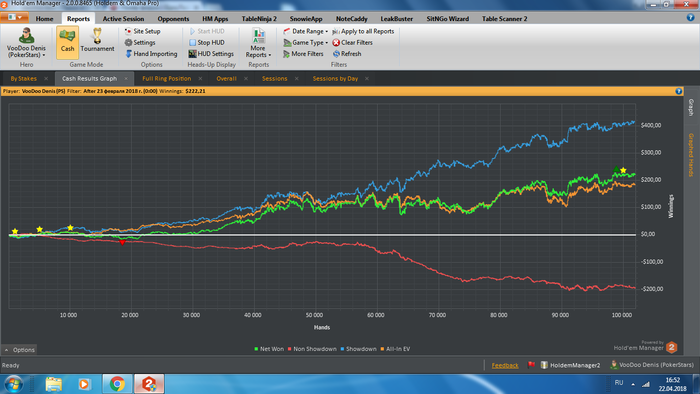
Task: Click the Start HUD button
Action: 207,31
